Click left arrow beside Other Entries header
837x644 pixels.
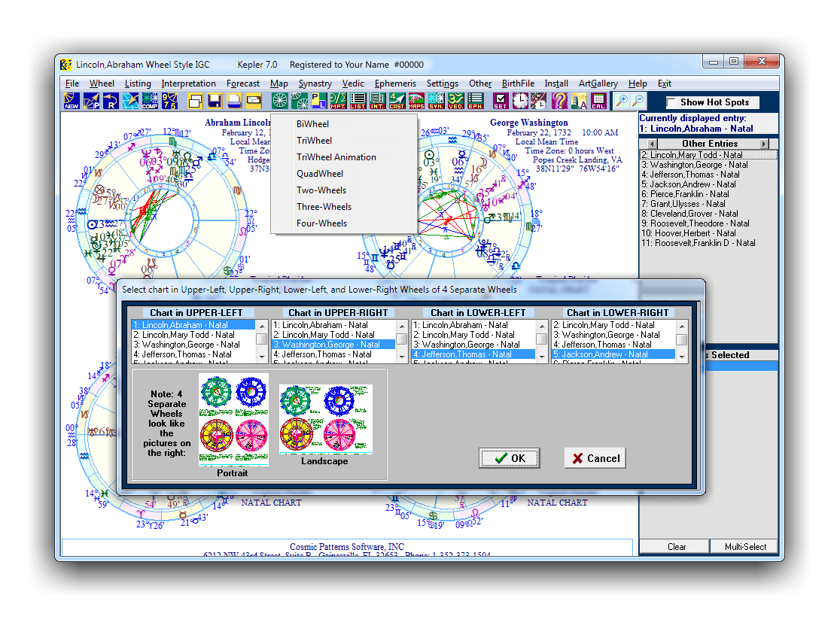[x=652, y=144]
